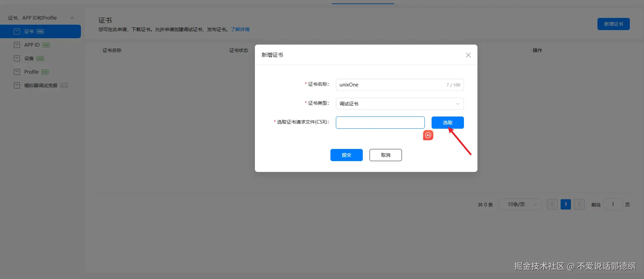Viewport: 644px width, 279px height.
Task: Click the icon beside 设备
Action: (17, 58)
